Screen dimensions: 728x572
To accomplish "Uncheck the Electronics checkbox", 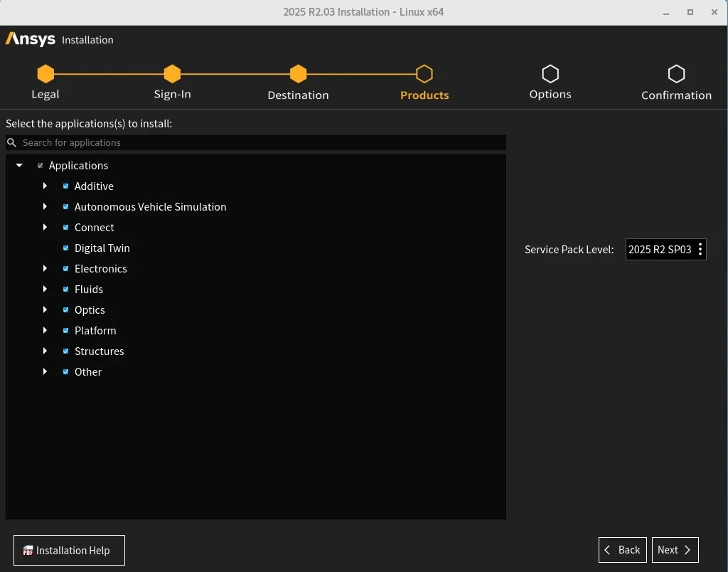I will coord(65,269).
